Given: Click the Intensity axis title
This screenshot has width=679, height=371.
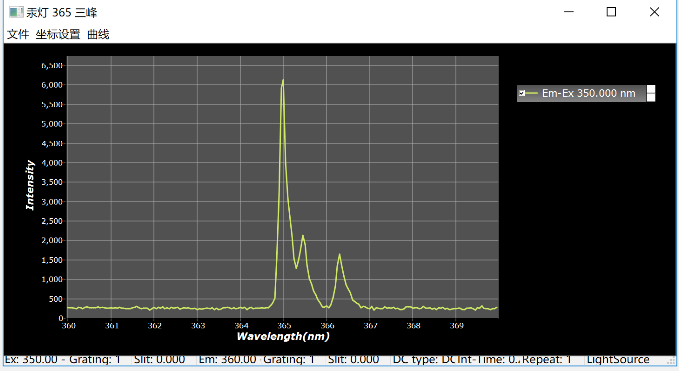Looking at the screenshot, I should tap(29, 185).
